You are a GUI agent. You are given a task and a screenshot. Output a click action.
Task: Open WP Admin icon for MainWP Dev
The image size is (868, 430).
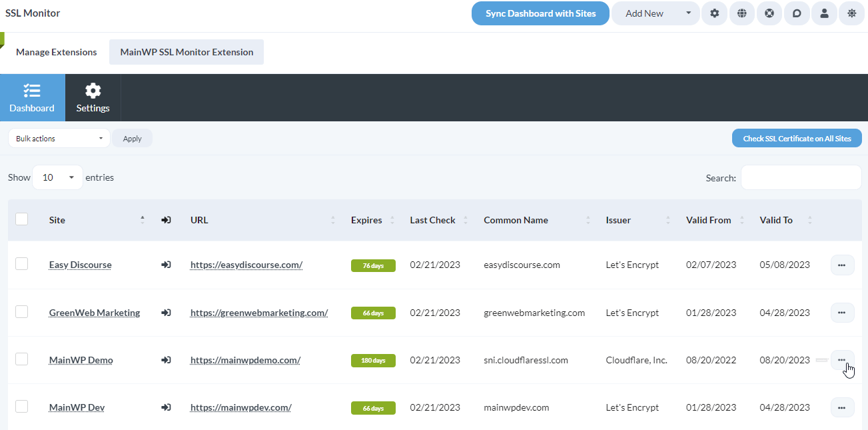click(166, 407)
